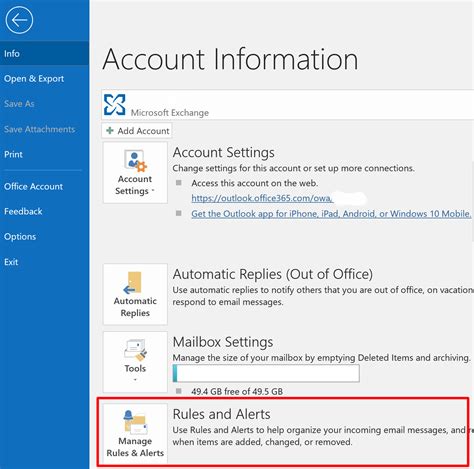The width and height of the screenshot is (474, 469).
Task: Expand the Mailbox Tools dropdown button
Action: pyautogui.click(x=135, y=362)
